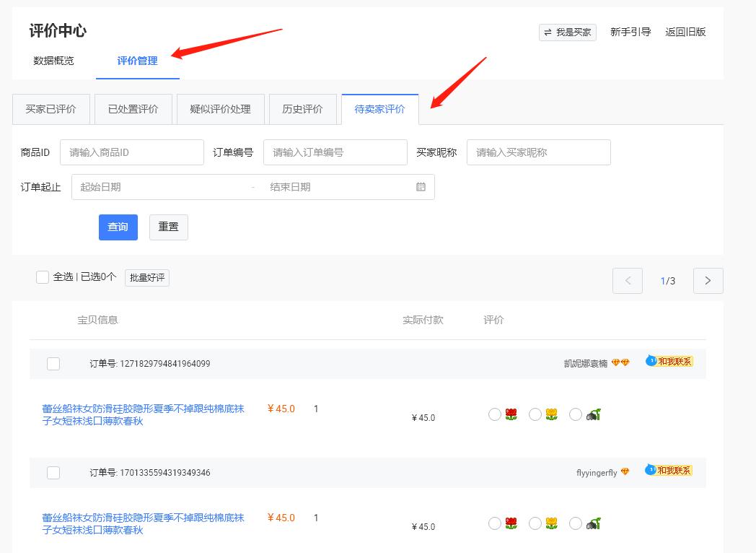Click the red flower good-rating icon, first product

click(511, 414)
